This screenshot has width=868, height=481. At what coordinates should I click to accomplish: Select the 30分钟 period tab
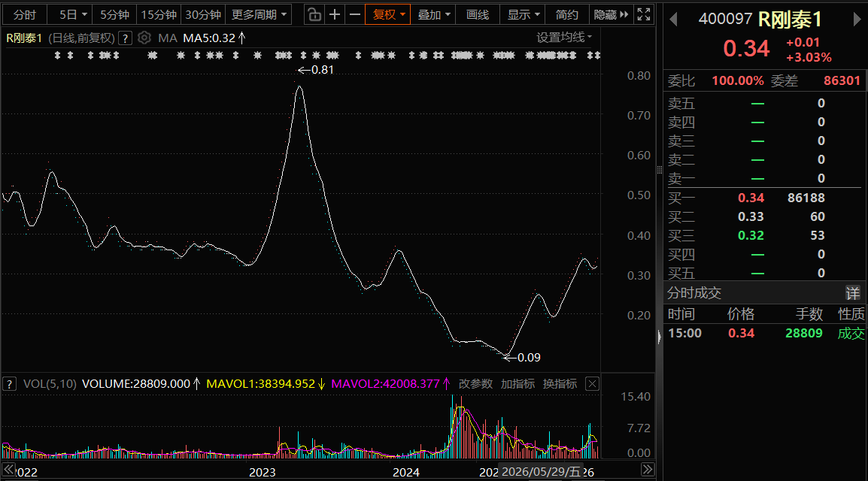(203, 14)
